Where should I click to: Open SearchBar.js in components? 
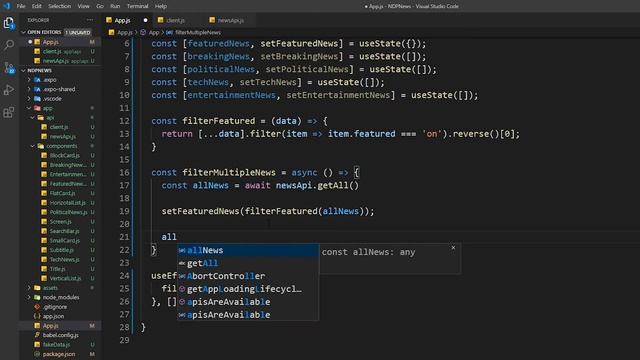[60, 231]
